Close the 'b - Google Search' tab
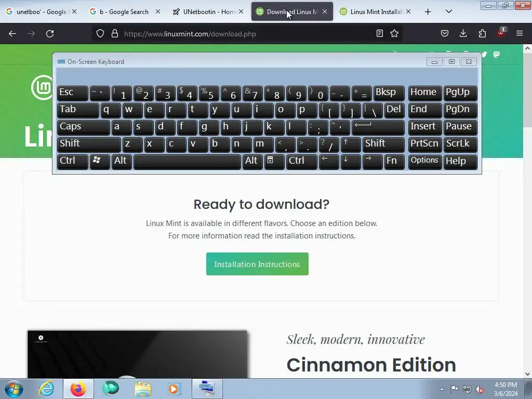This screenshot has height=399, width=532. point(158,11)
